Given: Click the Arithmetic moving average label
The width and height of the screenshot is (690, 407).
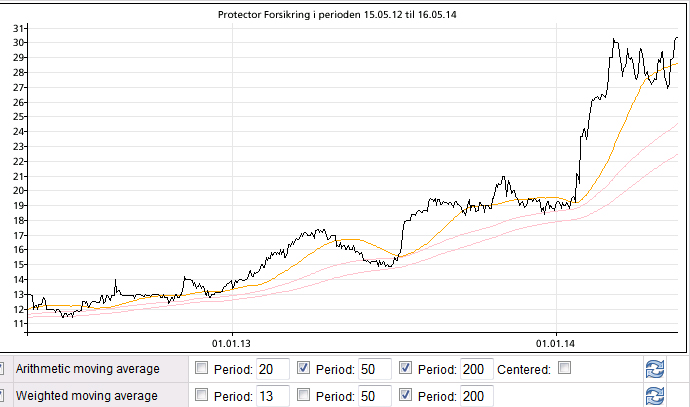Looking at the screenshot, I should point(88,370).
